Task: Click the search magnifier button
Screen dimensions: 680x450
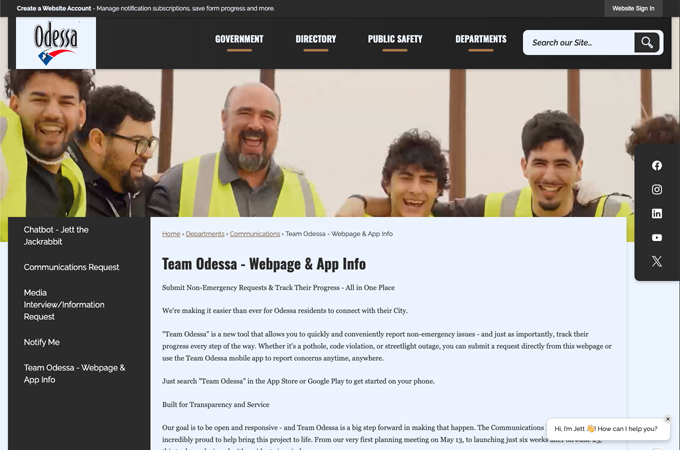Action: click(x=647, y=42)
